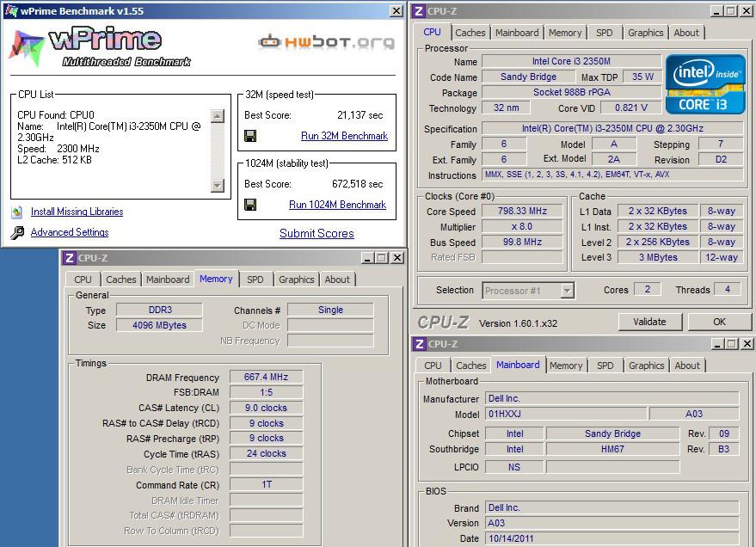Select Caches tab in CPU-Z Mainboard window
Screen dimensions: 756x547
tap(471, 366)
